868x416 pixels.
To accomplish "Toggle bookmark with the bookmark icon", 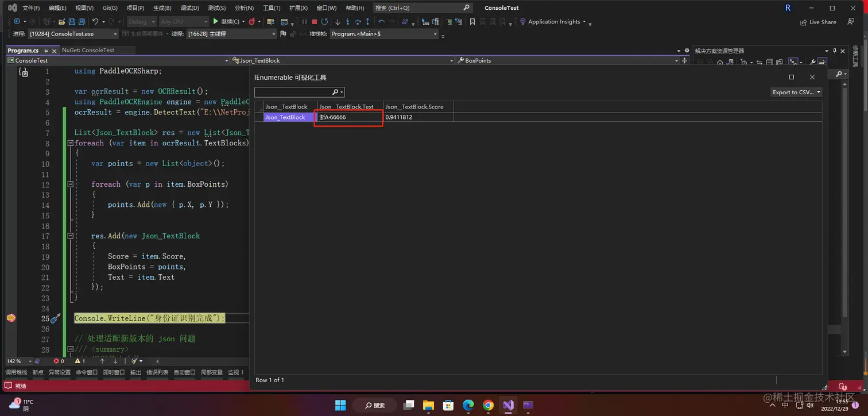I will [x=472, y=22].
